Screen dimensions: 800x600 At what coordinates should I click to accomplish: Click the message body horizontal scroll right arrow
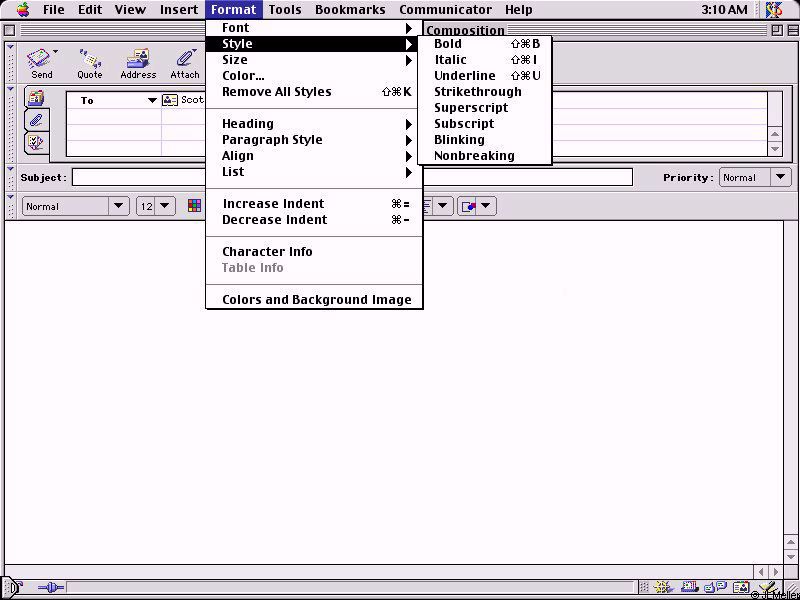click(776, 572)
